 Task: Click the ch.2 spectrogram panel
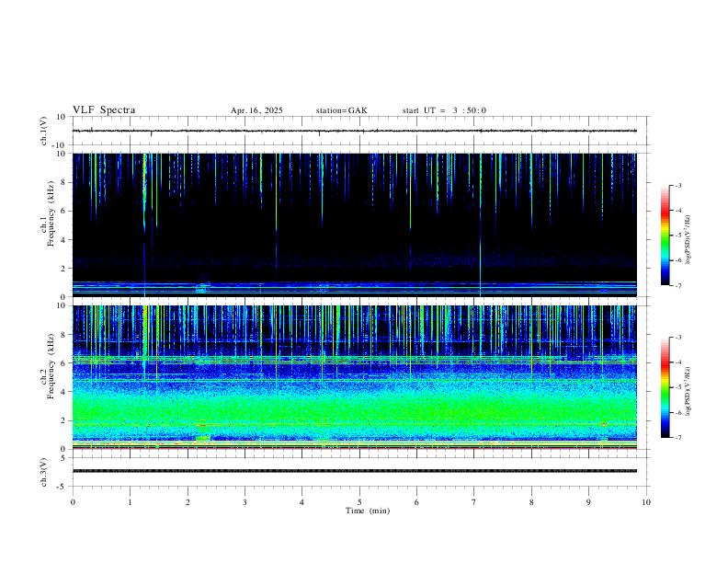tap(355, 377)
